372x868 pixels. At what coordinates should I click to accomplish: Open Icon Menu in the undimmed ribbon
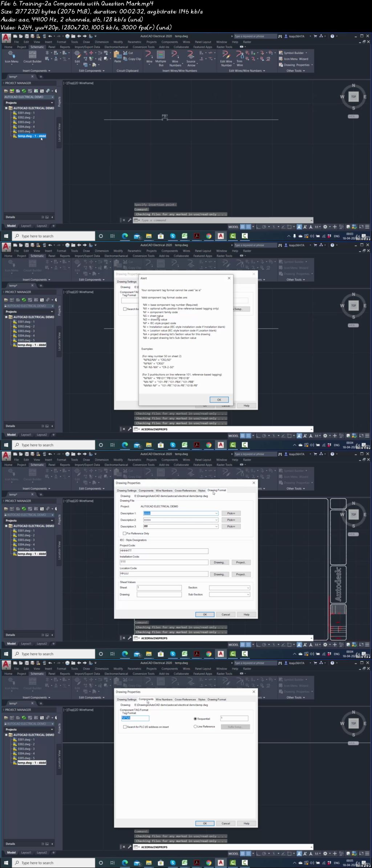click(12, 57)
